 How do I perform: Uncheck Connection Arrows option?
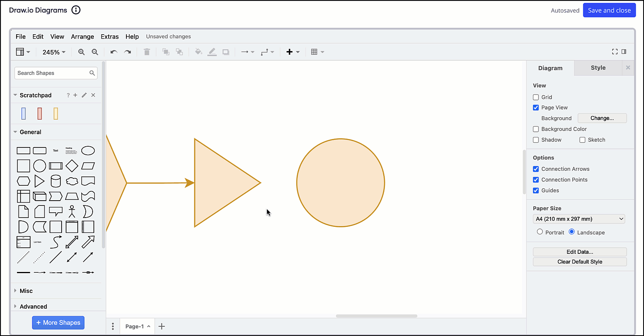click(x=536, y=169)
